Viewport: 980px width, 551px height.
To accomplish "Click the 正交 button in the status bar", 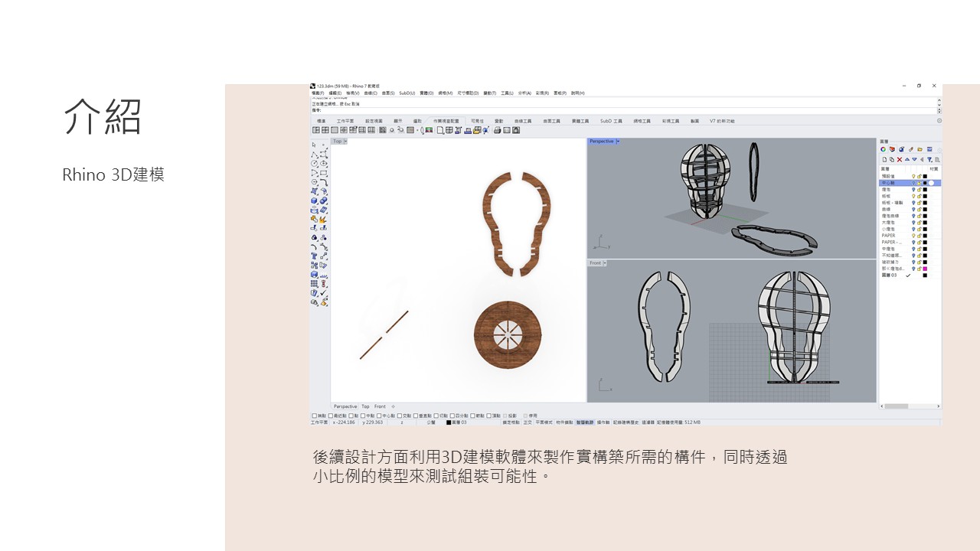I will [528, 422].
